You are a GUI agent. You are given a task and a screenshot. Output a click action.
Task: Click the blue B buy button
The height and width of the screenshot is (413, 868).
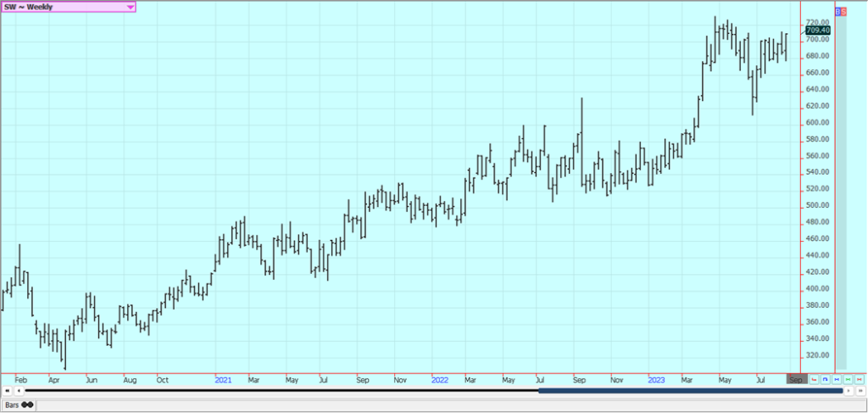click(837, 11)
